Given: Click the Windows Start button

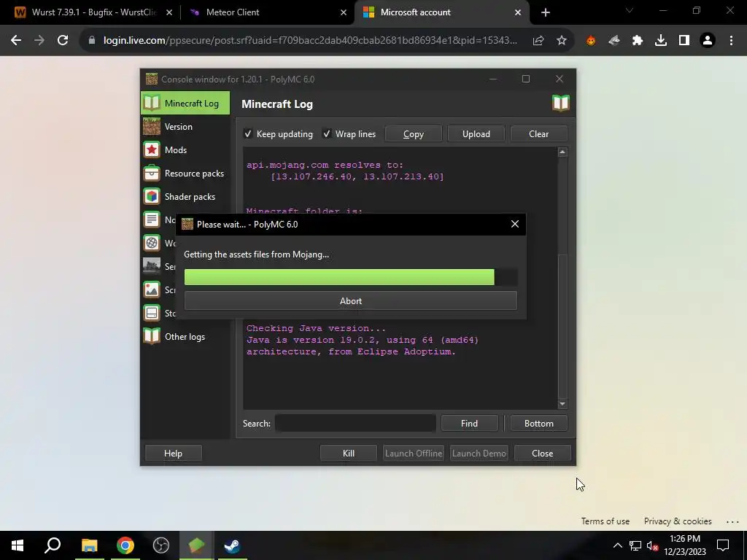Looking at the screenshot, I should 18,545.
